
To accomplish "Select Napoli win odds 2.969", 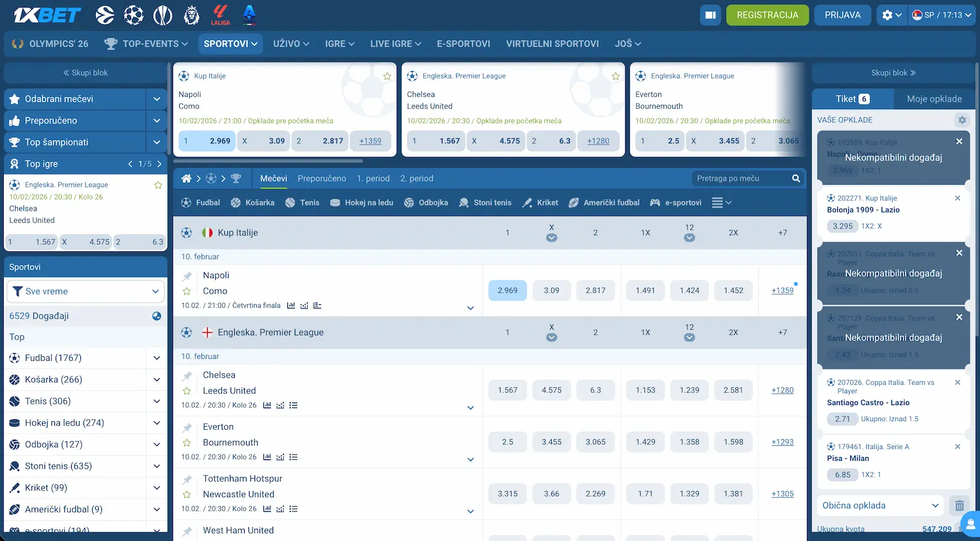I will [x=507, y=290].
